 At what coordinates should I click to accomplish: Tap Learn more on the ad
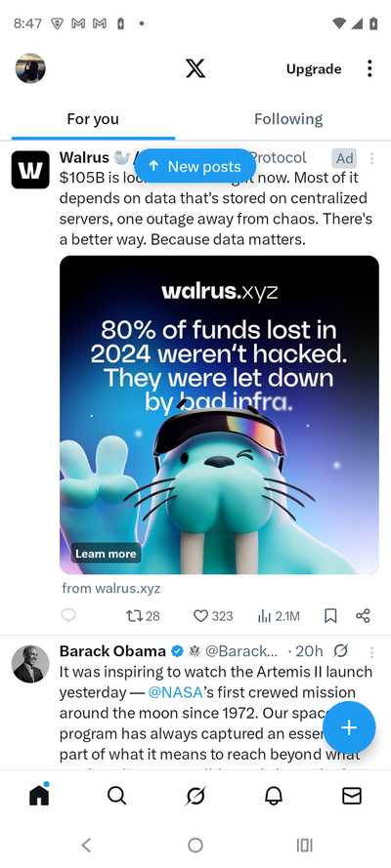106,554
